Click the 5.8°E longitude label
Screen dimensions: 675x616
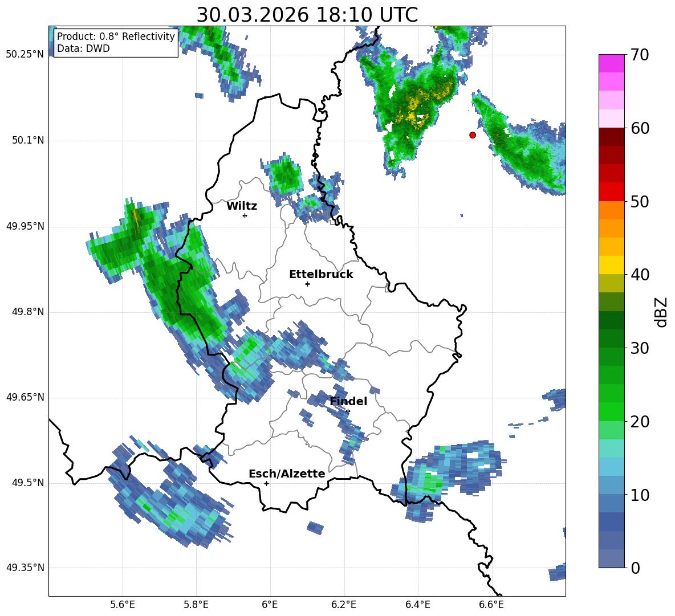[x=196, y=605]
